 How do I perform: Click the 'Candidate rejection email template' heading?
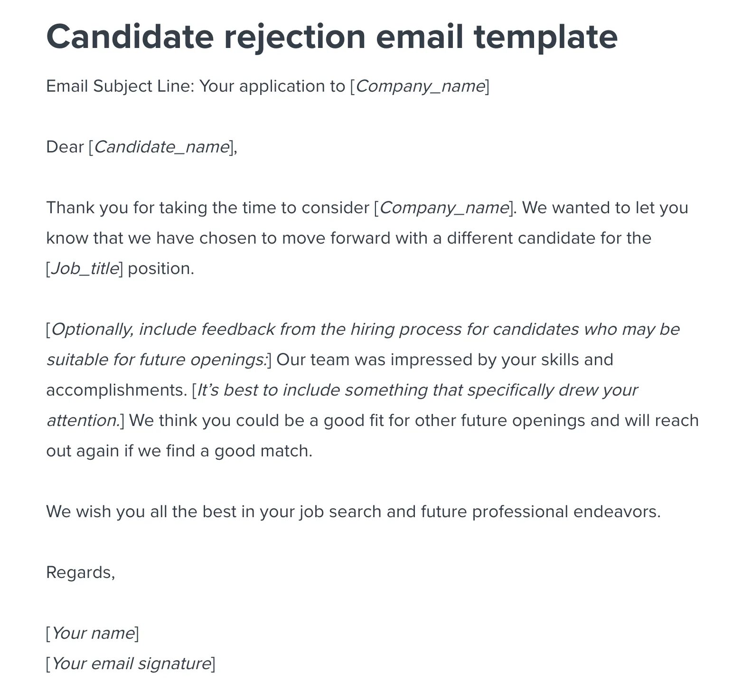tap(331, 37)
